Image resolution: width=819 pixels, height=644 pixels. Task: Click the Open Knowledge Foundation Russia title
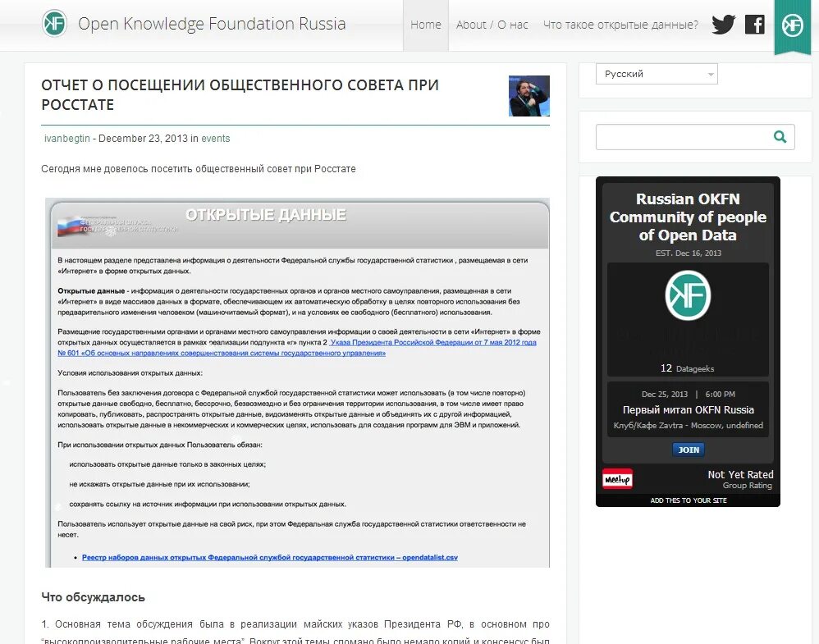point(212,24)
